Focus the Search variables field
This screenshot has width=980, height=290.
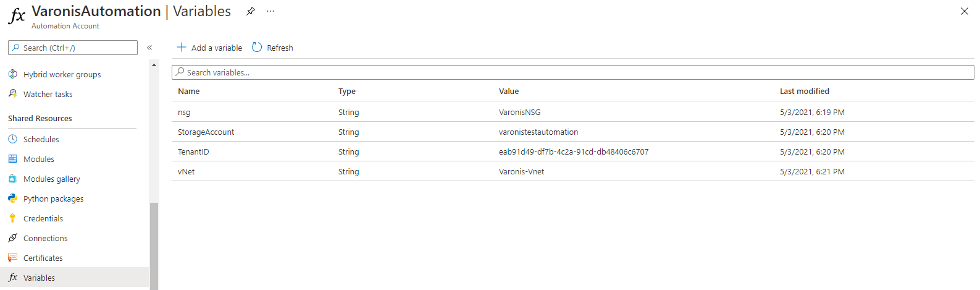point(572,72)
